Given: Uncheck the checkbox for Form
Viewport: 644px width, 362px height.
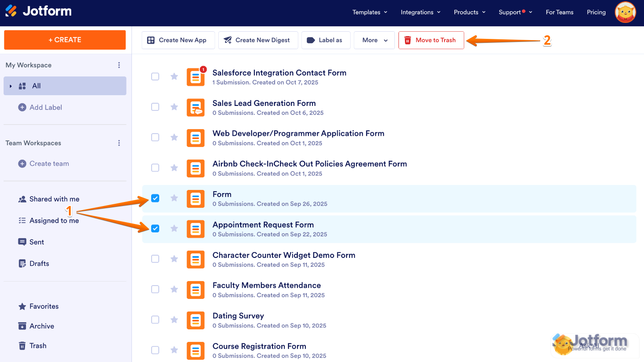Looking at the screenshot, I should click(155, 198).
